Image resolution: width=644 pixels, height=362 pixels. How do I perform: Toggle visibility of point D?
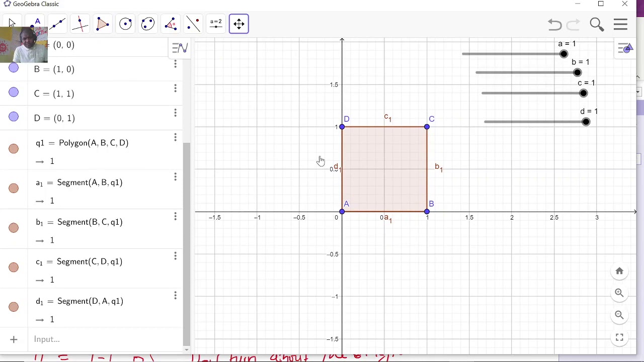[x=14, y=117]
